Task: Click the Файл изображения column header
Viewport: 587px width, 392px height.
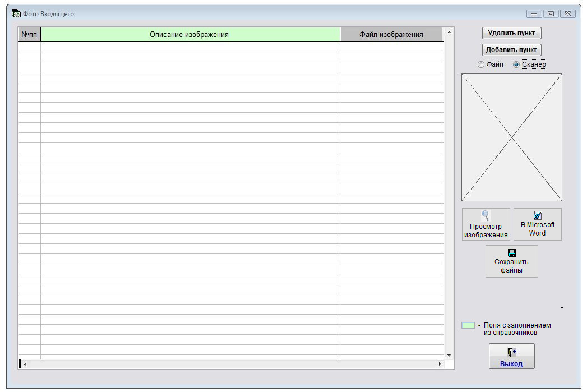Action: [x=391, y=34]
